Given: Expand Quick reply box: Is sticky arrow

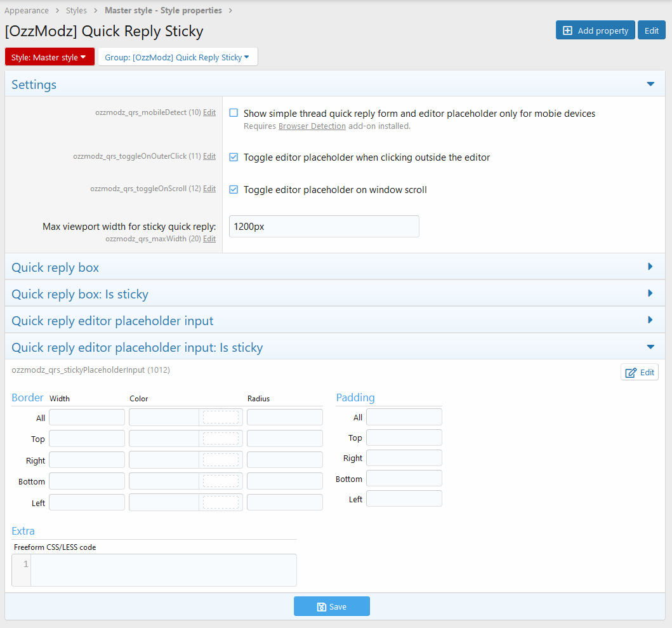Looking at the screenshot, I should click(x=650, y=293).
